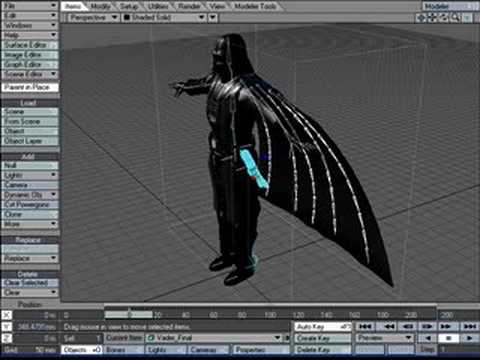Toggle the Auto Key option
480x360 pixels.
point(323,327)
